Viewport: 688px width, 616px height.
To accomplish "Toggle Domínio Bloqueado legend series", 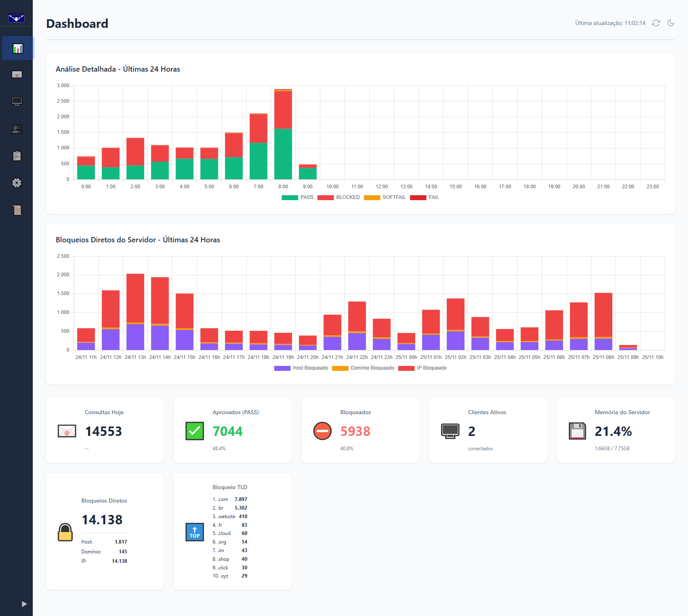I will click(363, 368).
